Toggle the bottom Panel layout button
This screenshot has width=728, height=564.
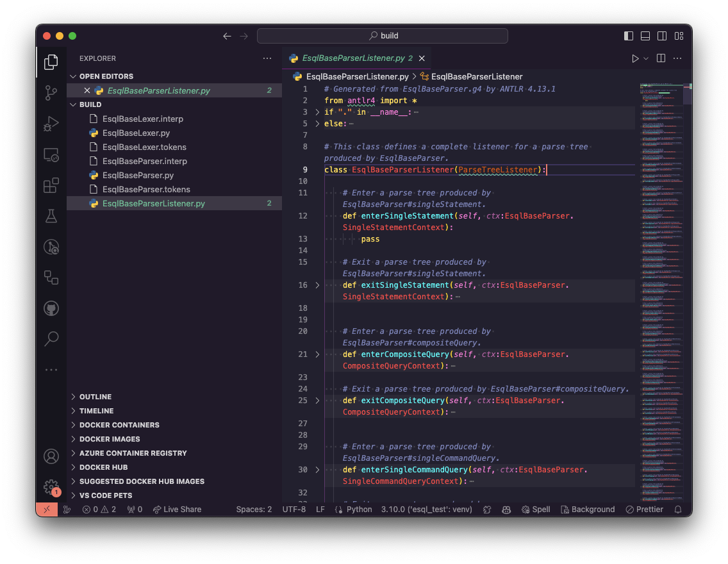pyautogui.click(x=645, y=36)
